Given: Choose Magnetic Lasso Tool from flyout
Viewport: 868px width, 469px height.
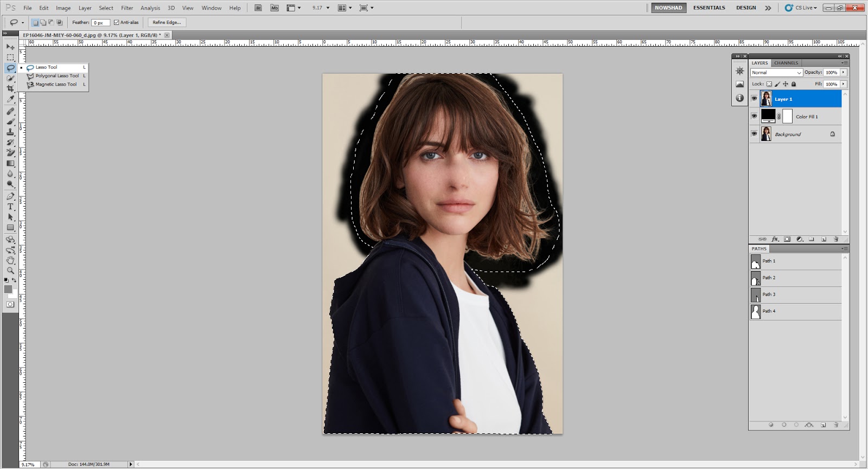Looking at the screenshot, I should (x=56, y=85).
